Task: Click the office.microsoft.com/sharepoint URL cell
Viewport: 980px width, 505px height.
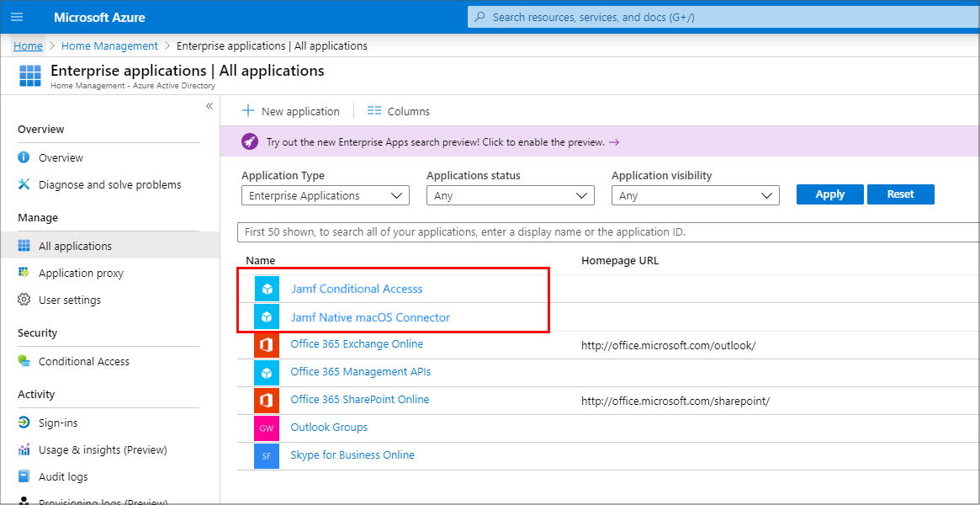Action: [x=675, y=401]
